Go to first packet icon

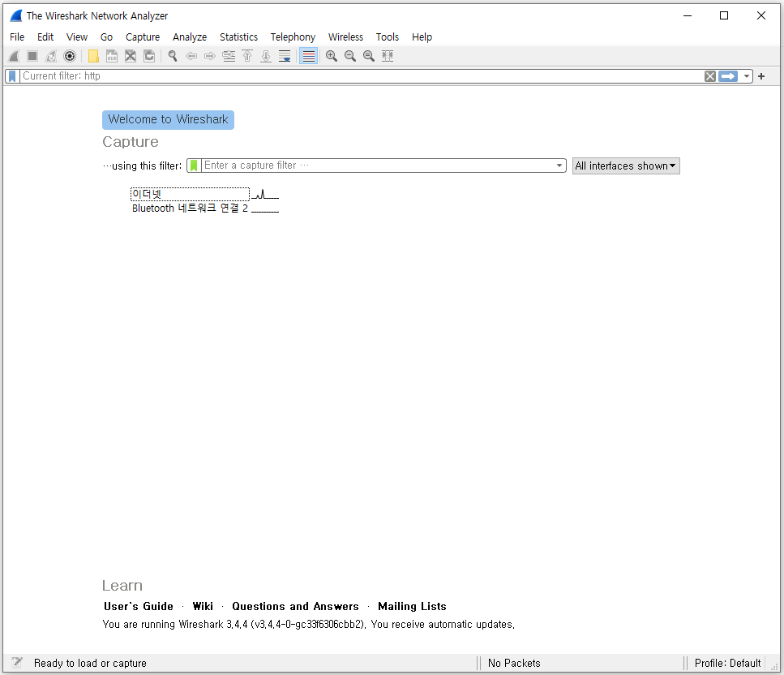pos(247,56)
